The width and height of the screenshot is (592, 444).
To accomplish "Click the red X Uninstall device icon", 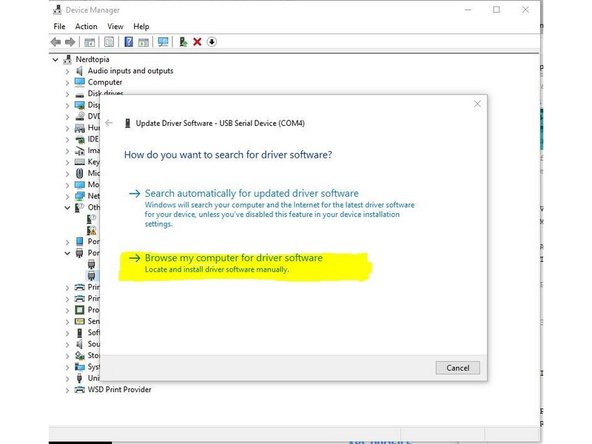I will (x=197, y=42).
